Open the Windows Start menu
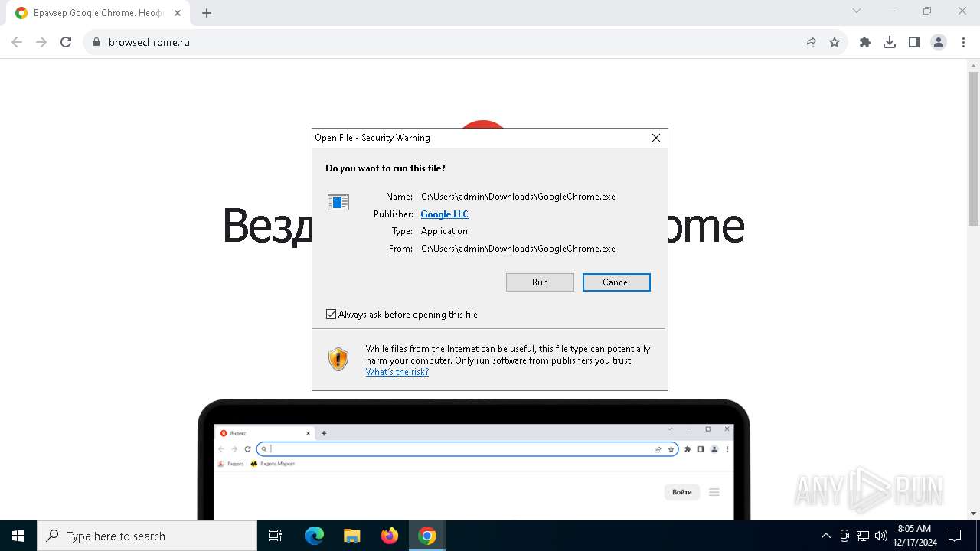 coord(18,536)
